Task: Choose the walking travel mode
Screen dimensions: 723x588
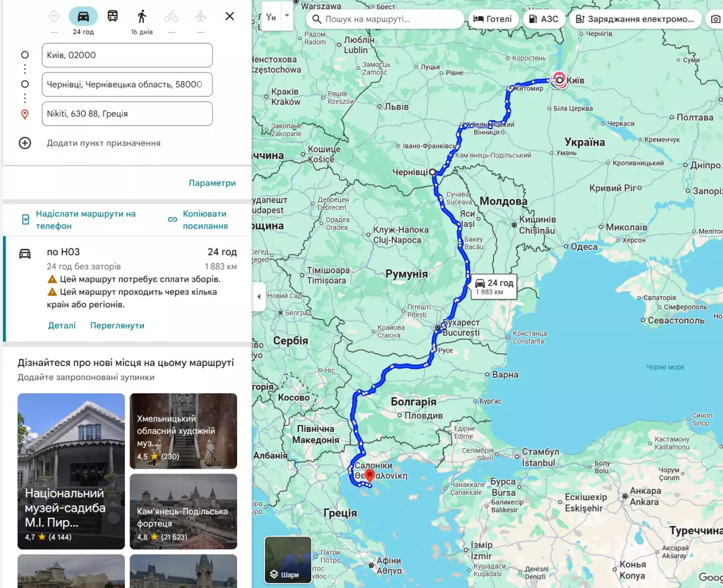Action: click(x=142, y=16)
